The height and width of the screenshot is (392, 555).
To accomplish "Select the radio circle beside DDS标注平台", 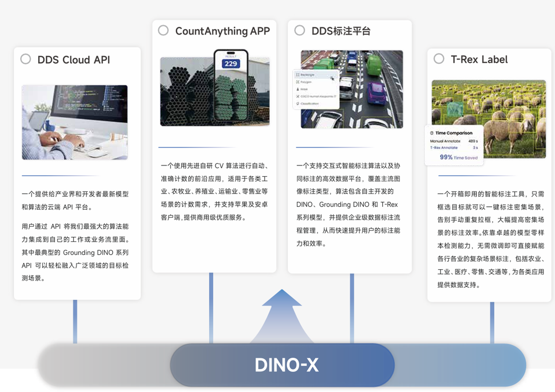I will click(300, 31).
